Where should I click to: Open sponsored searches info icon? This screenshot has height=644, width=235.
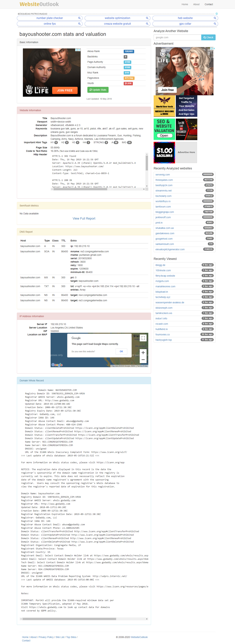pyautogui.click(x=217, y=14)
